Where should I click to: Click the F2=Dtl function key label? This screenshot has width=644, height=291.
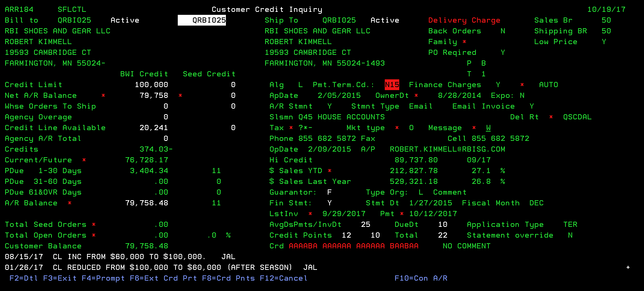23,278
